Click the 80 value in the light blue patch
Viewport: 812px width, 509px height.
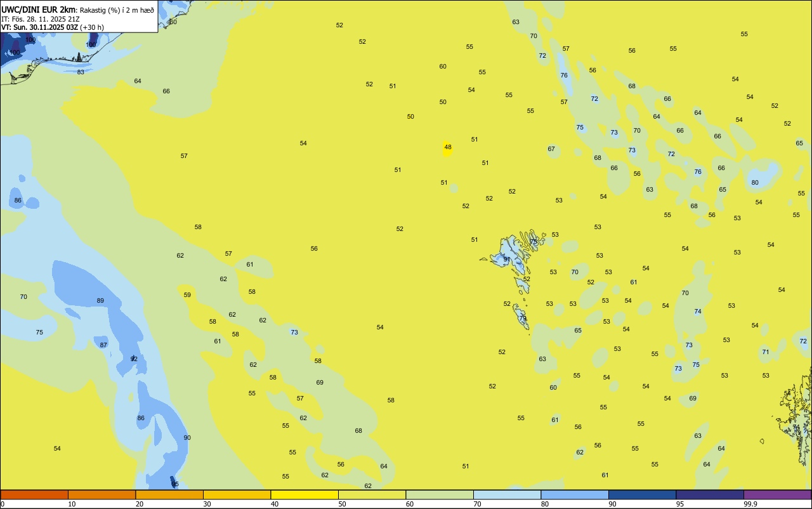755,182
